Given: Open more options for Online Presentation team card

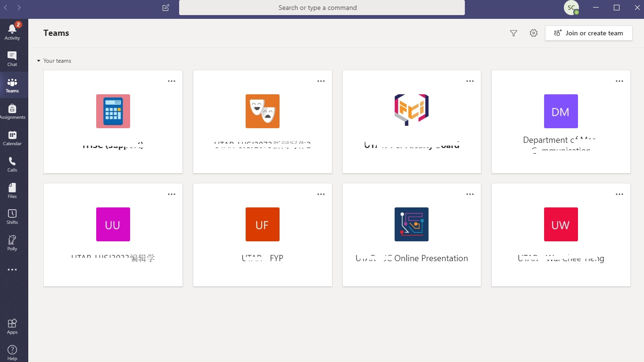Looking at the screenshot, I should point(470,194).
